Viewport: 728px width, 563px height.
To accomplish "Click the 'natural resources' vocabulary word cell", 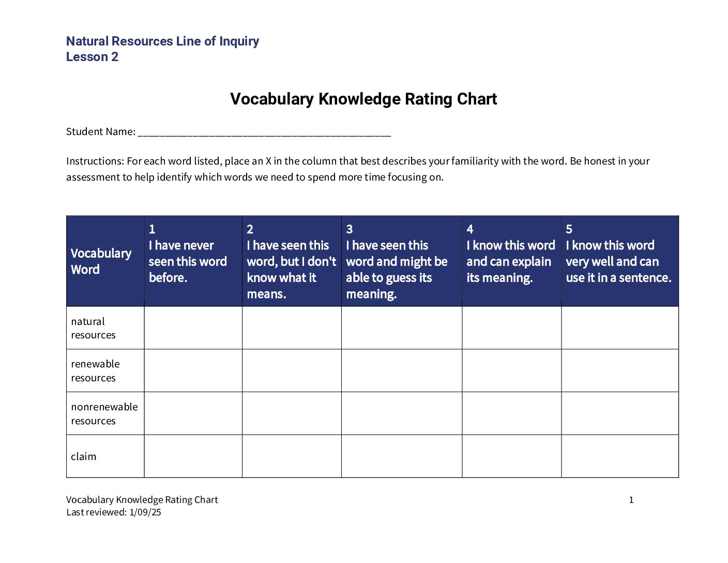I will pos(105,328).
